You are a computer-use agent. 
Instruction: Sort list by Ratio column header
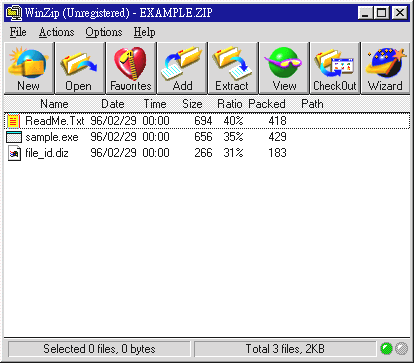pyautogui.click(x=230, y=104)
